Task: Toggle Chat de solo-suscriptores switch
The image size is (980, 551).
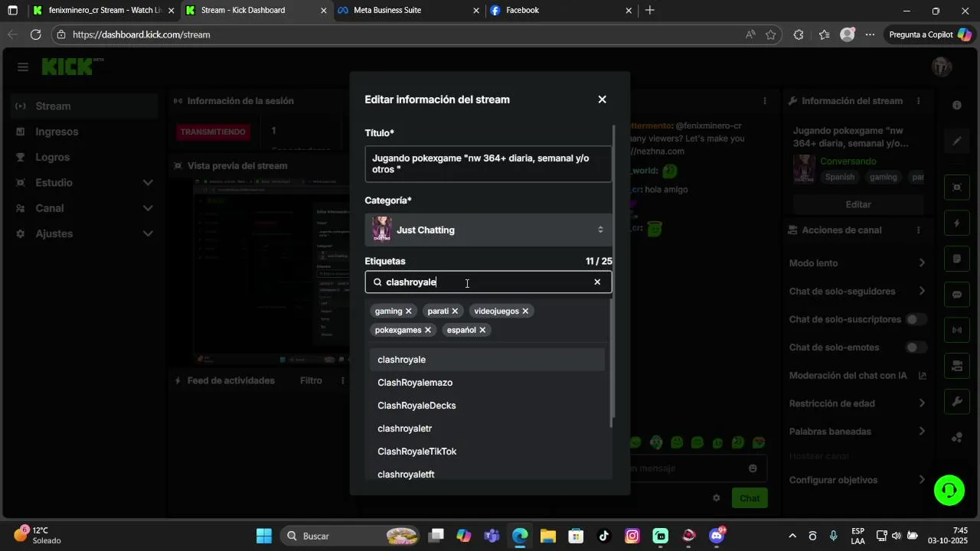Action: pyautogui.click(x=916, y=319)
